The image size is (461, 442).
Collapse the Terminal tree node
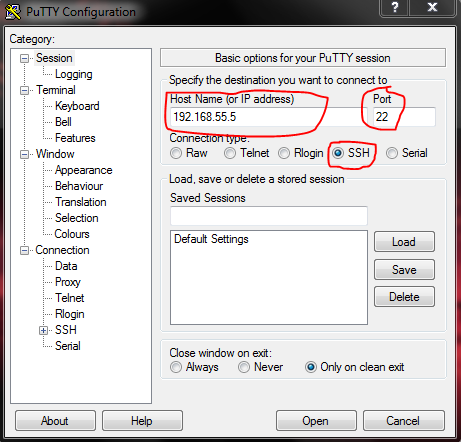tap(24, 90)
